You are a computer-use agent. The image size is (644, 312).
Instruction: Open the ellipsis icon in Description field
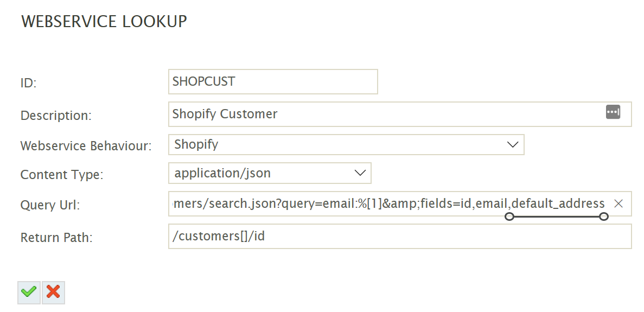click(x=613, y=112)
